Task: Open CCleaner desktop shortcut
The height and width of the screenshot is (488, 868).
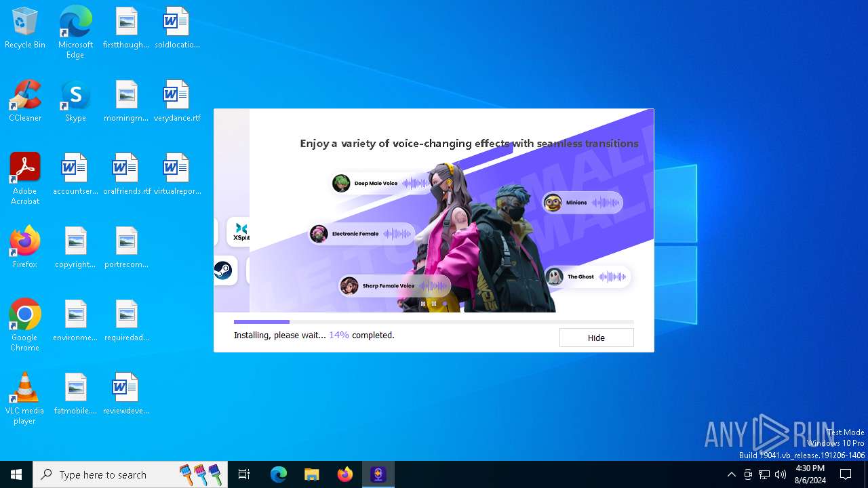Action: pos(25,101)
